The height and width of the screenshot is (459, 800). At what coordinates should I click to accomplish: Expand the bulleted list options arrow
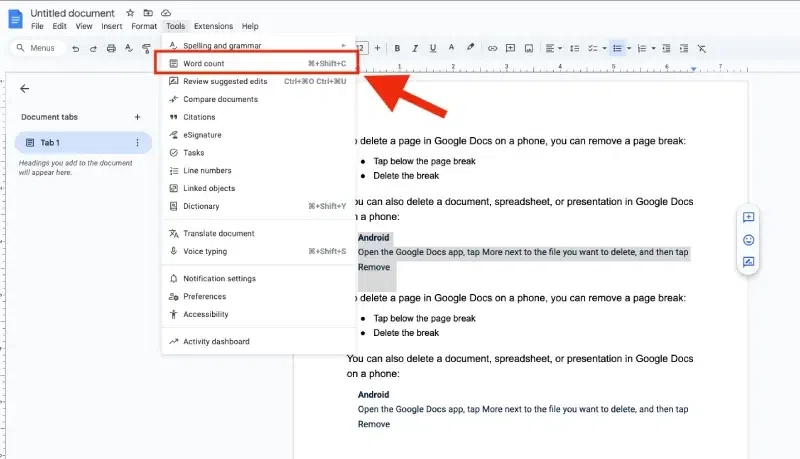[629, 48]
